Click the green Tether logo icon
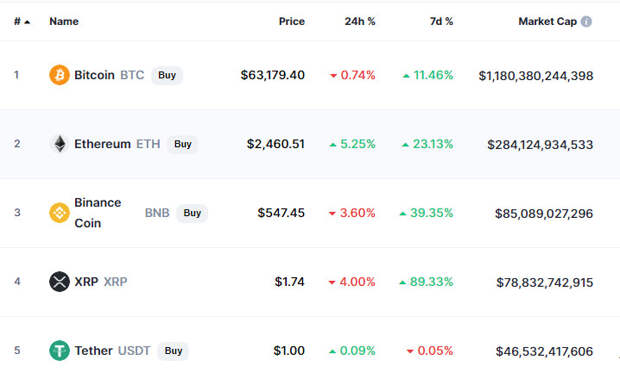620x385 pixels. (59, 351)
